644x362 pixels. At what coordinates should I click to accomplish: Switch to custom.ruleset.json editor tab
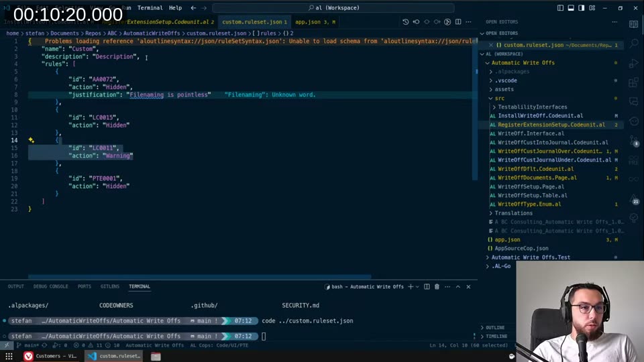coord(254,21)
